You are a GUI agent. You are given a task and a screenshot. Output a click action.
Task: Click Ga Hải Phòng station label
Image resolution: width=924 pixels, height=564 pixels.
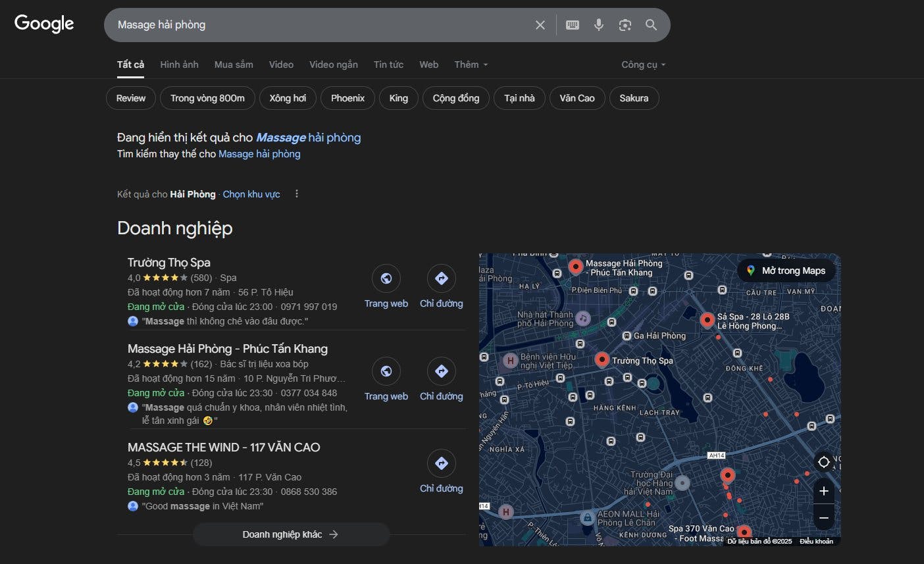click(659, 336)
